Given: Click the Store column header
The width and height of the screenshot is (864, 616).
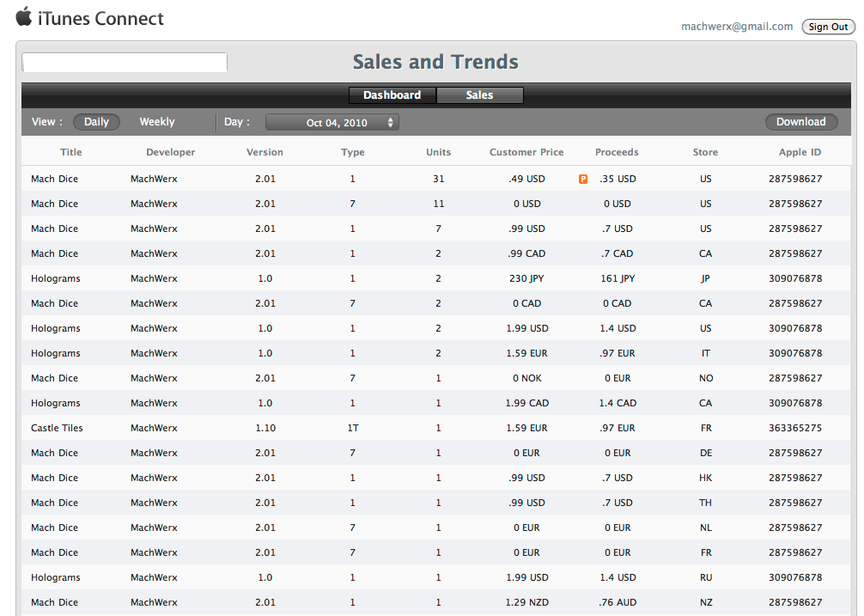Looking at the screenshot, I should 705,152.
